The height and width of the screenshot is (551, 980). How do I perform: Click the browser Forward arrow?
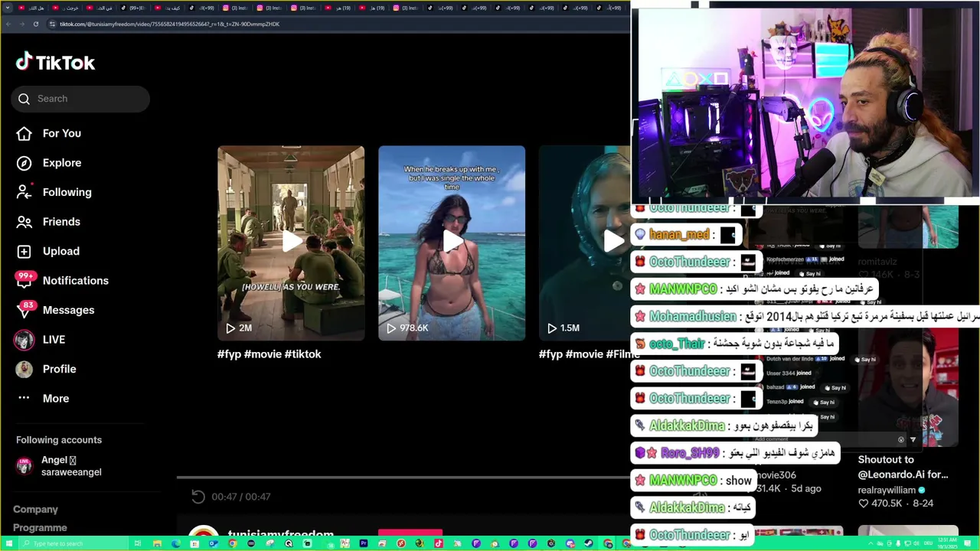pyautogui.click(x=21, y=24)
